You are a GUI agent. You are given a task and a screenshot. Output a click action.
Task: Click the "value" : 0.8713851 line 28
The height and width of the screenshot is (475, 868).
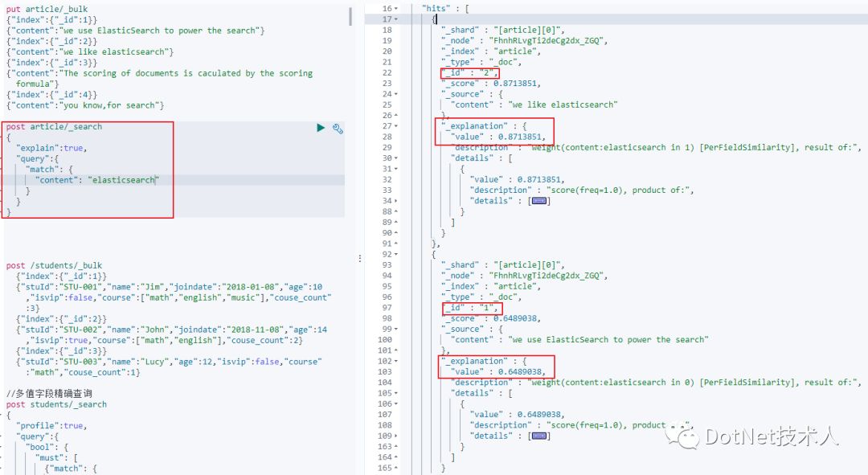click(x=498, y=137)
